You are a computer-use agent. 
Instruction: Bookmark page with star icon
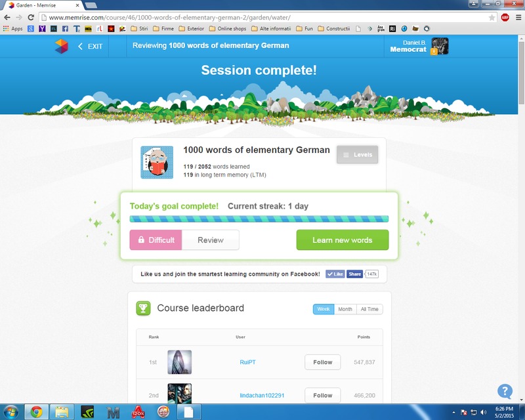coord(492,18)
